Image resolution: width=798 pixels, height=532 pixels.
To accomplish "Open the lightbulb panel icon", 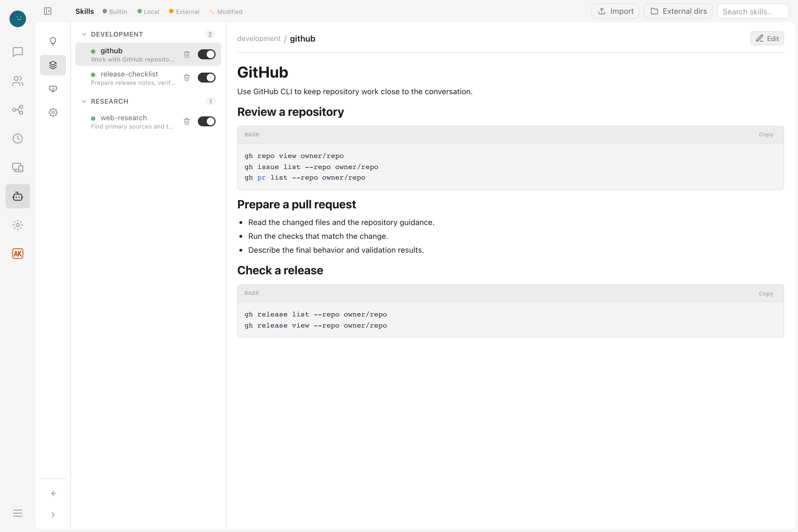I will tap(53, 41).
